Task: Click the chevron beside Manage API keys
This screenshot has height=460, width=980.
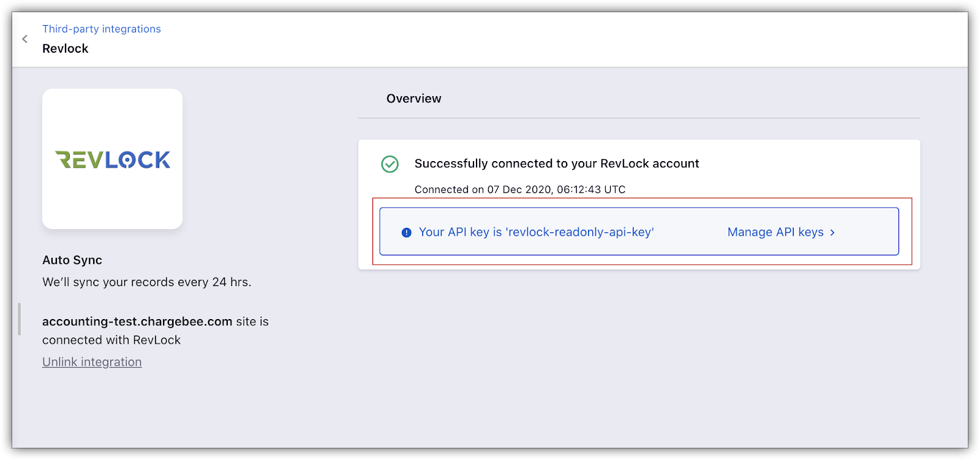Action: [832, 233]
